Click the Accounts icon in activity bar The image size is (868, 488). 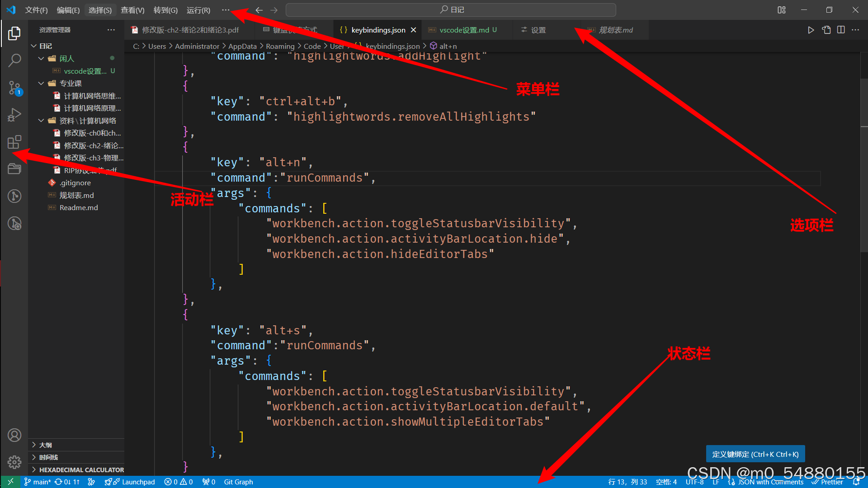[14, 435]
